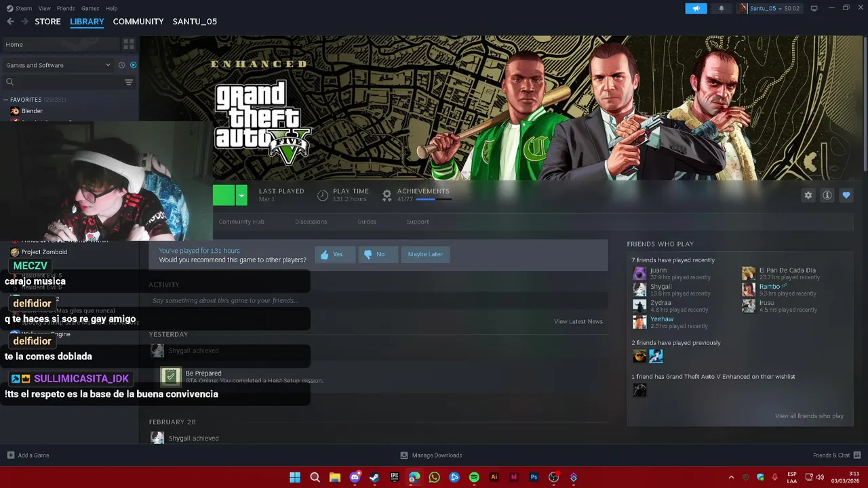Screen dimensions: 868x488
Task: Click the say something activity field
Action: (378, 300)
